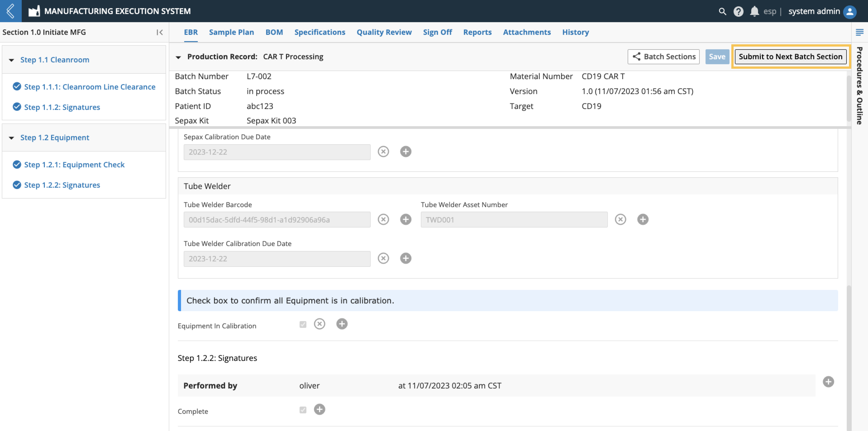Add entry for Tube Welder Barcode
The width and height of the screenshot is (868, 431).
coord(405,220)
